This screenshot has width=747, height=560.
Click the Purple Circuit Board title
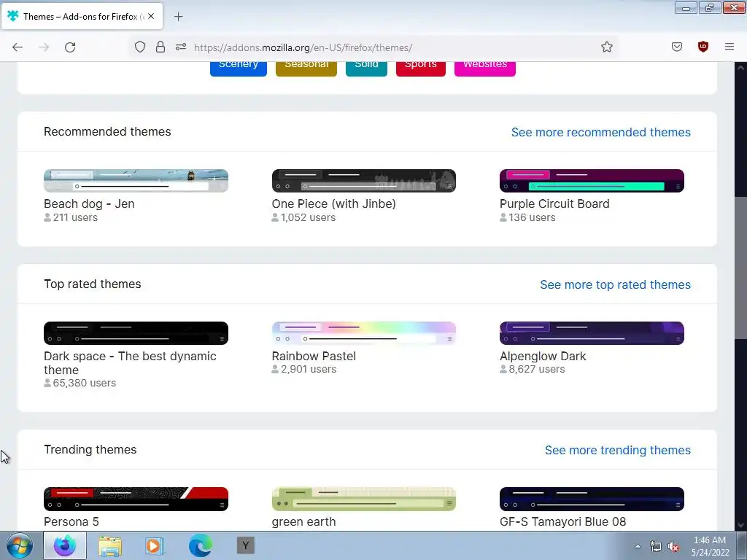coord(554,204)
